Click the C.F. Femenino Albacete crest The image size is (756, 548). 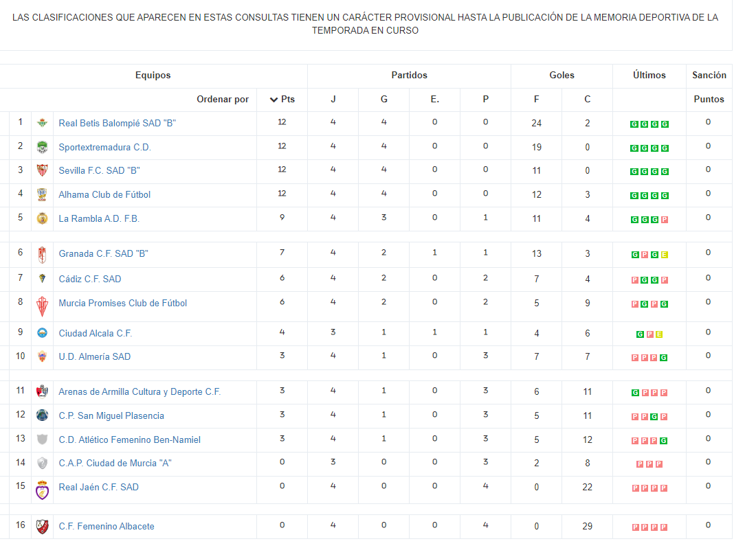pos(42,526)
